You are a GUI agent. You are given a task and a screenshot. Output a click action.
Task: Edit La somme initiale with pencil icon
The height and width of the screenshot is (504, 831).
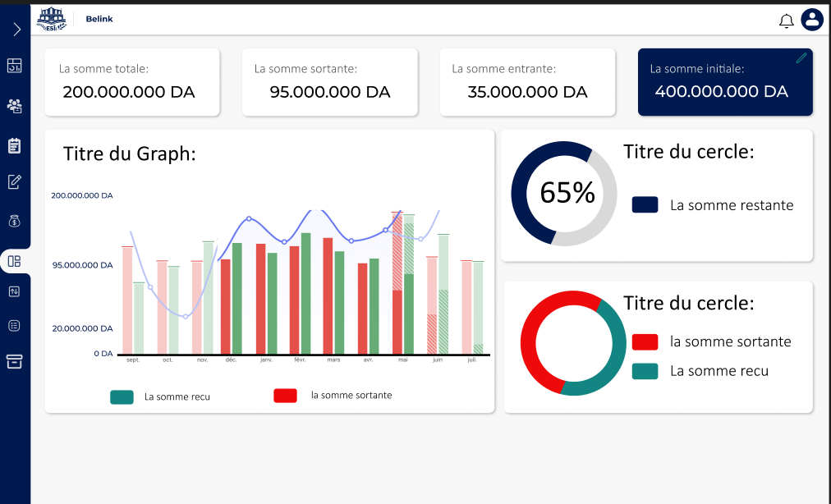(x=801, y=58)
